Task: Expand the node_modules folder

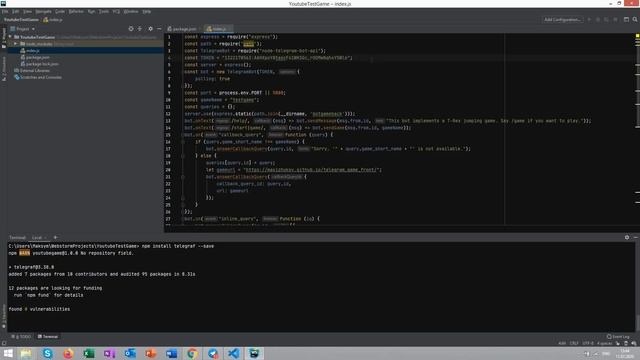Action: (x=16, y=44)
